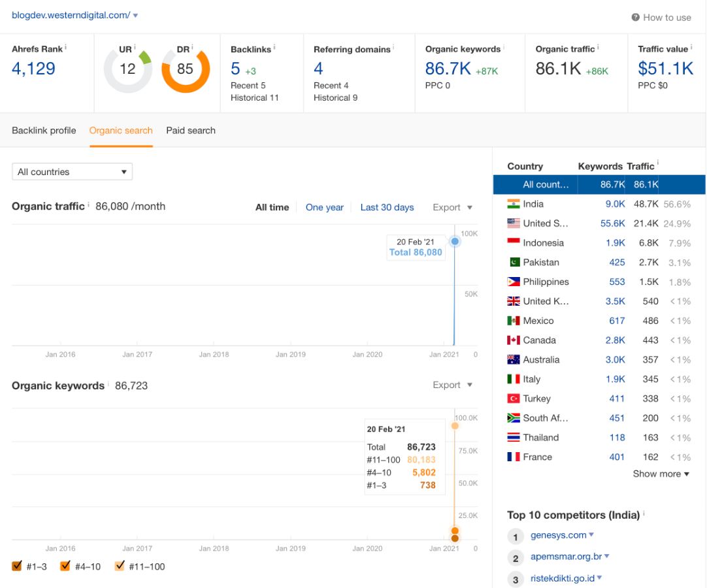Select the All time range
This screenshot has width=707, height=588.
click(x=272, y=207)
